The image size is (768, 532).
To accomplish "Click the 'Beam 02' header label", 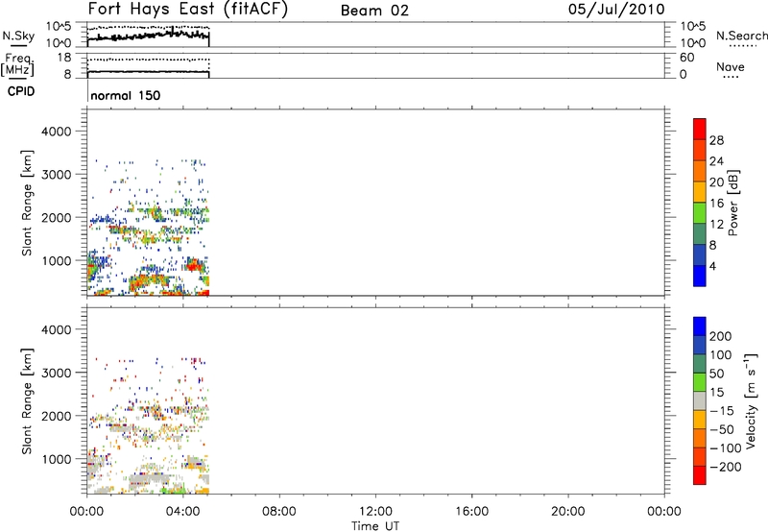I will [374, 11].
